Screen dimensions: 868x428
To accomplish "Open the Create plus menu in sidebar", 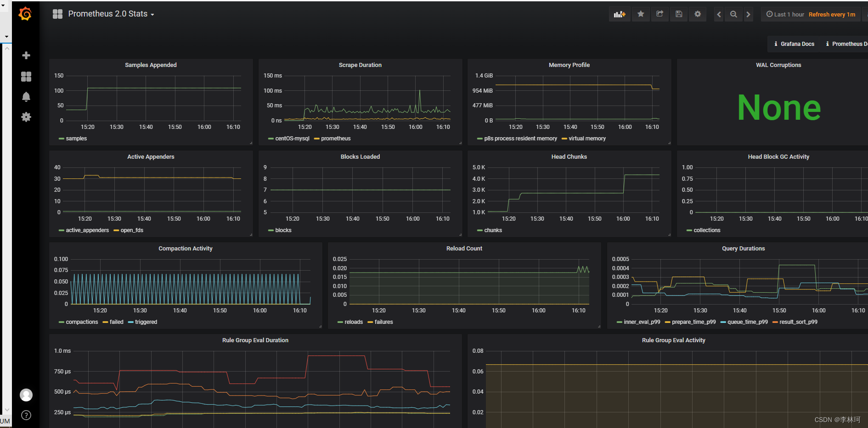I will click(x=26, y=56).
